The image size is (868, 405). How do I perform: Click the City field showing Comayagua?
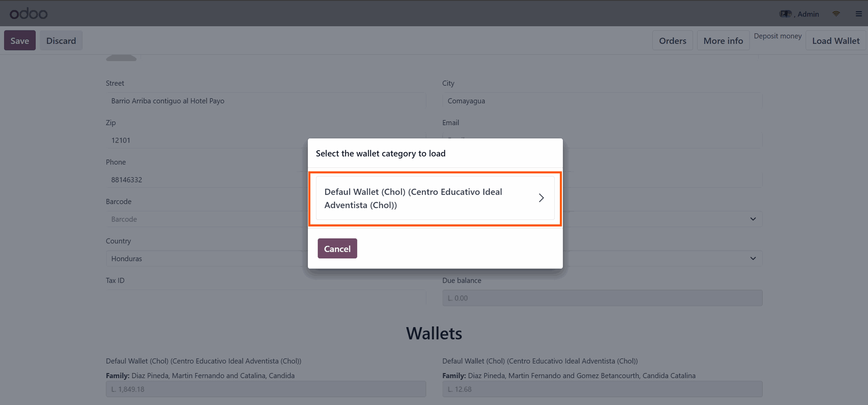pos(602,100)
